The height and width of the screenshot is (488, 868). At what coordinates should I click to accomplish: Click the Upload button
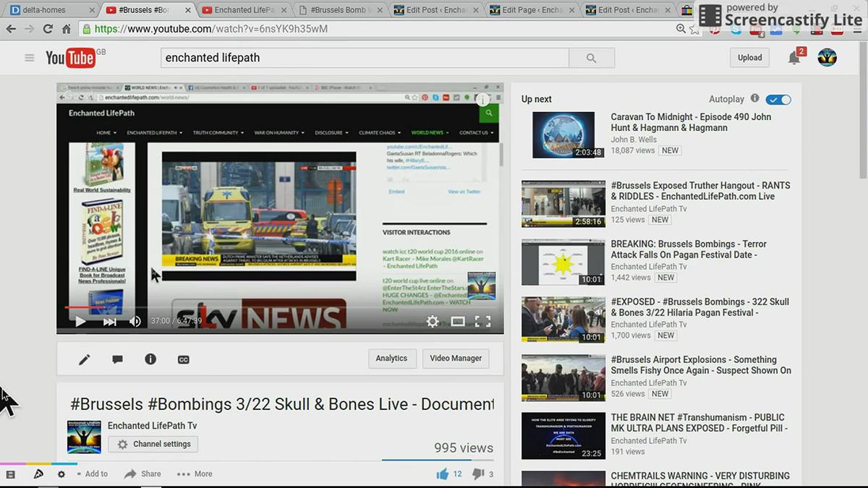point(749,58)
